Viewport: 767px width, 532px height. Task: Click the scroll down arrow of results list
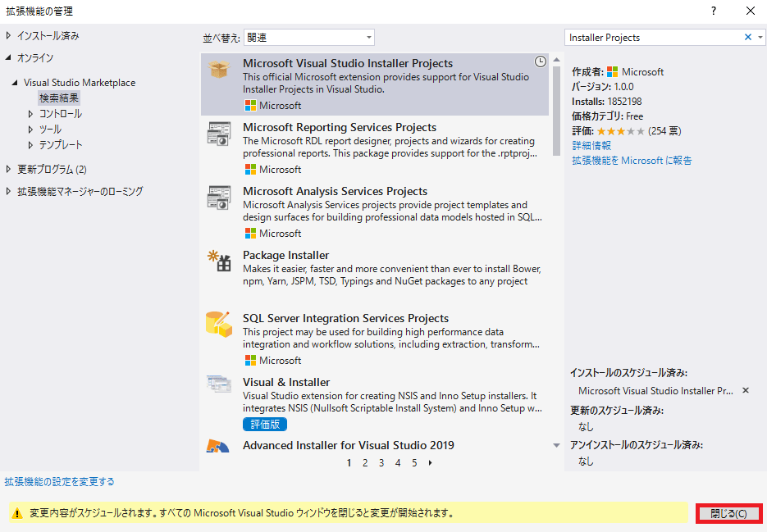point(557,445)
